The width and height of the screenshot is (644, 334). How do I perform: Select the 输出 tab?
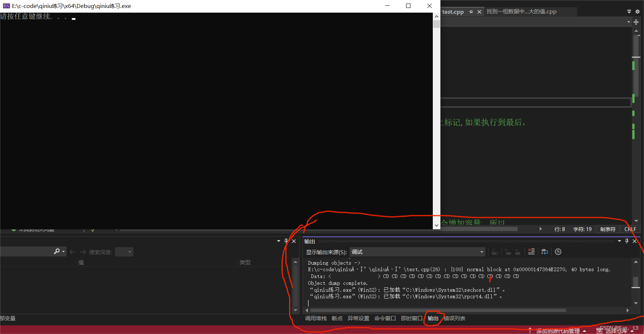click(433, 318)
